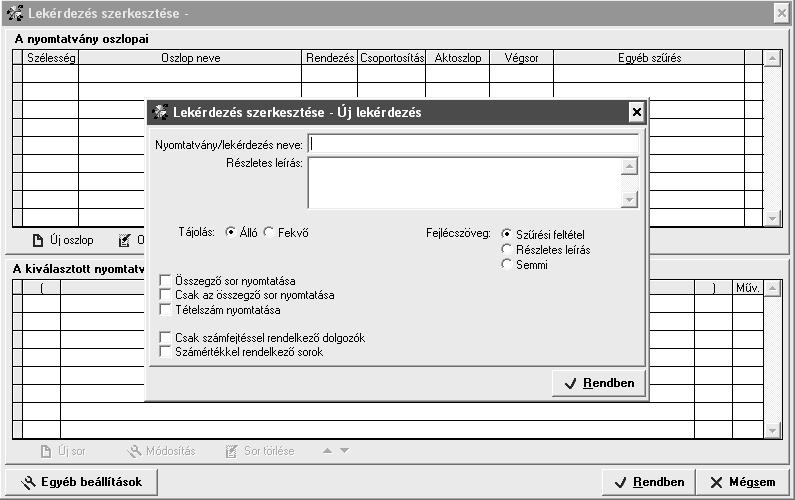Click Rendben in the main window

(x=648, y=482)
